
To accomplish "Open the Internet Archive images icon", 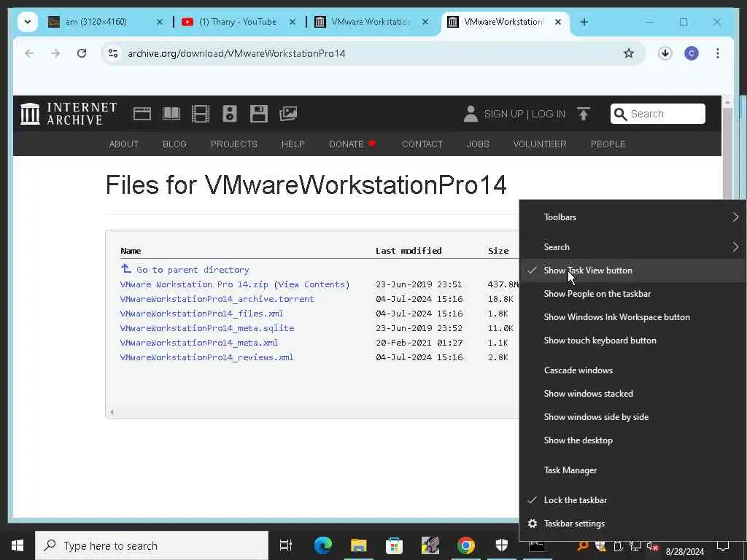I will [288, 114].
